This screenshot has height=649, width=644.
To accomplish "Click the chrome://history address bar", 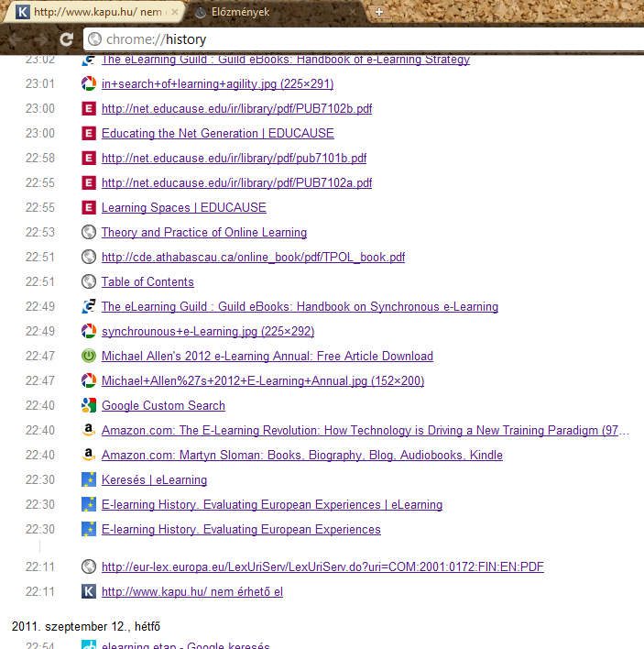I will click(x=364, y=39).
